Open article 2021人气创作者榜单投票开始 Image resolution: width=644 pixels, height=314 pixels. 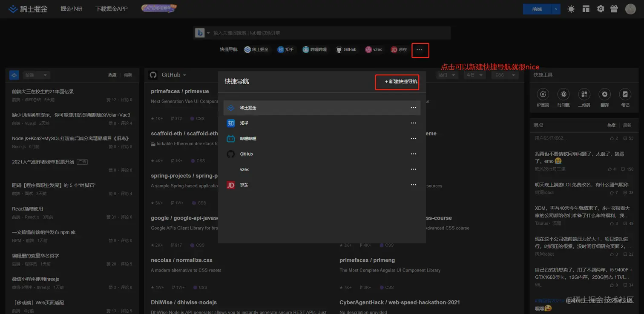(x=43, y=162)
